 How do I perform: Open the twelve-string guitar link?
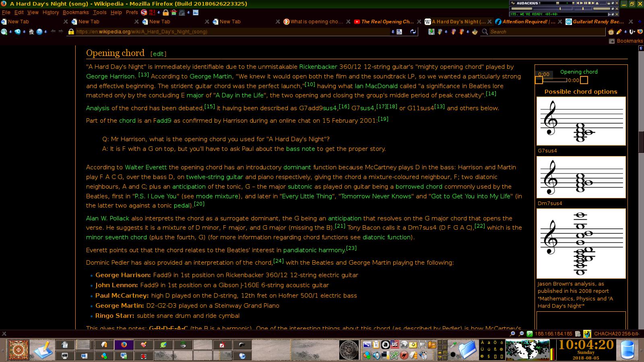click(215, 177)
